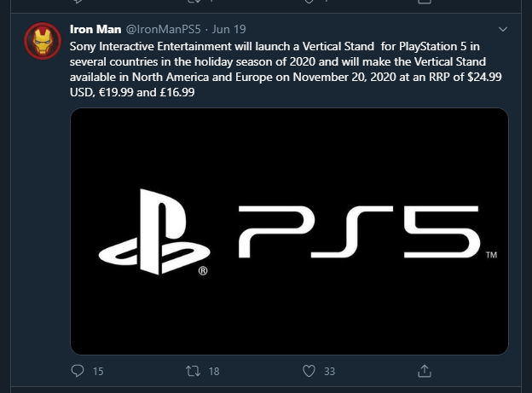Viewport: 532px width, 393px height.
Task: Open the share tweet icon
Action: point(425,371)
